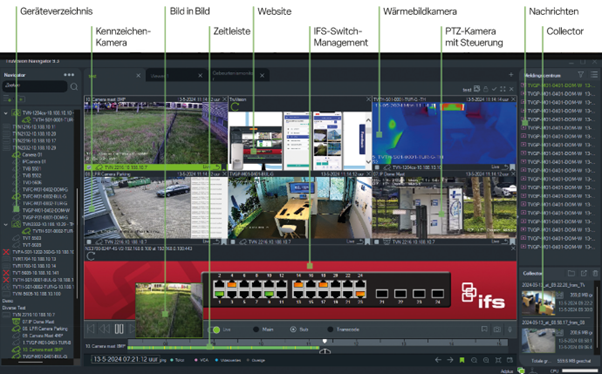Open the notification center filter icon
The image size is (602, 374).
point(580,75)
